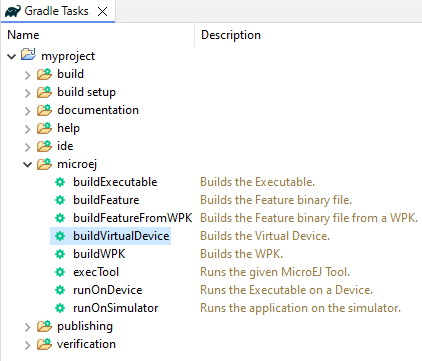Click the buildVirtualDevice gear icon
Screen dimensions: 422x361
click(x=60, y=236)
